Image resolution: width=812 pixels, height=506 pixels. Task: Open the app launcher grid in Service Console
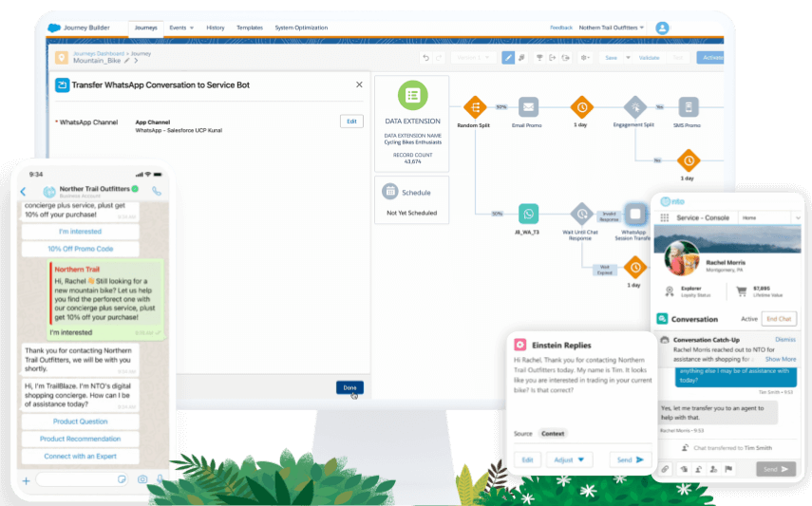point(665,218)
